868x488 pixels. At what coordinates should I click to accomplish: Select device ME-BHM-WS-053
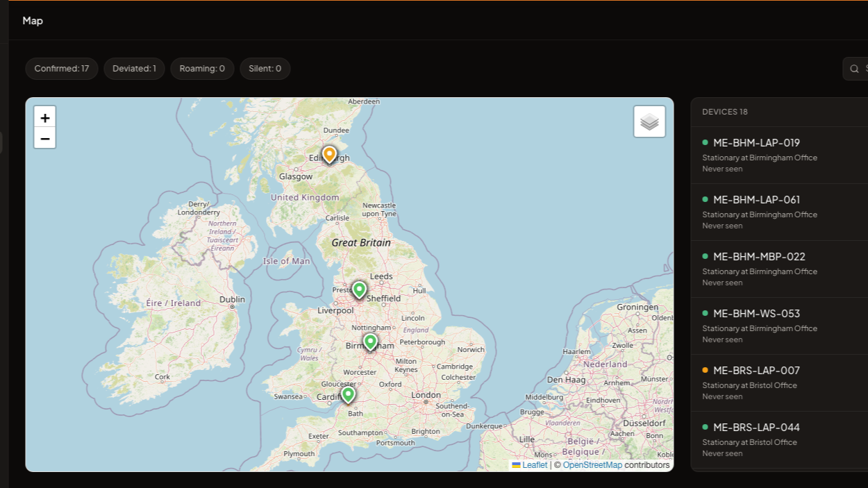(779, 326)
